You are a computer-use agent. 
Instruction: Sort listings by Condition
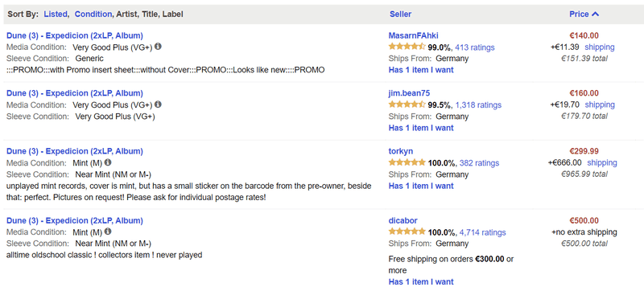pyautogui.click(x=93, y=14)
